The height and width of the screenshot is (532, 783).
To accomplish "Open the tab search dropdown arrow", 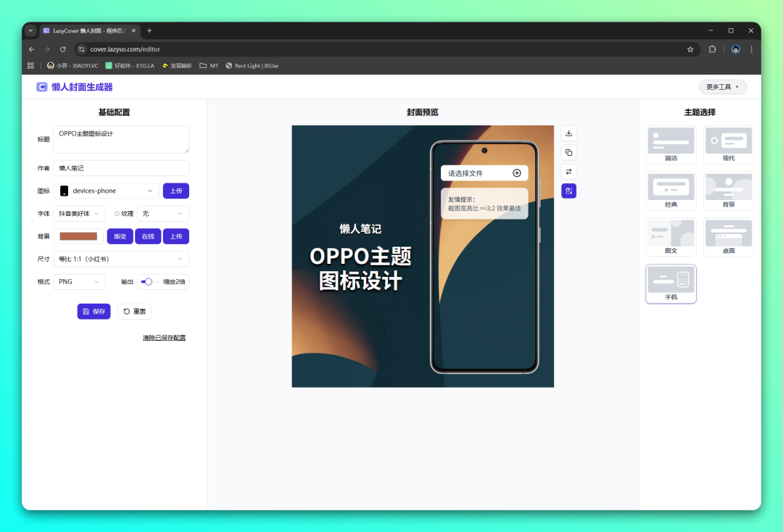I will point(30,31).
